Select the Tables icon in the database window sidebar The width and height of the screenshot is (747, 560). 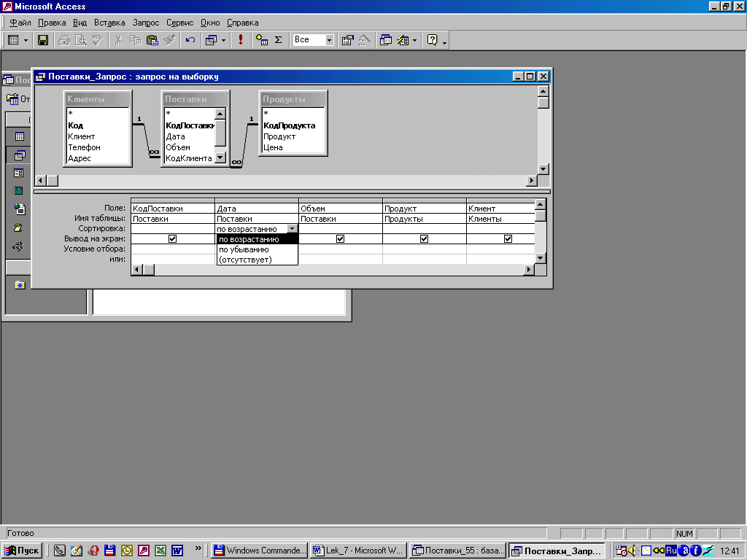[x=20, y=136]
